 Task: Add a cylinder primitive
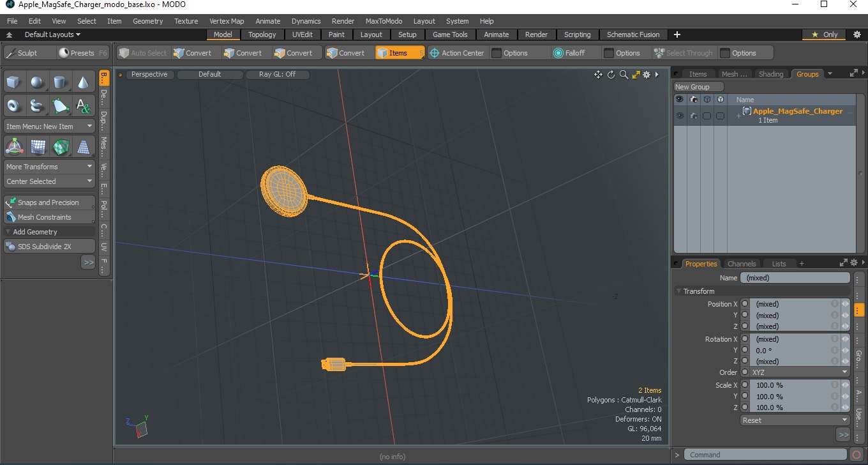point(60,82)
